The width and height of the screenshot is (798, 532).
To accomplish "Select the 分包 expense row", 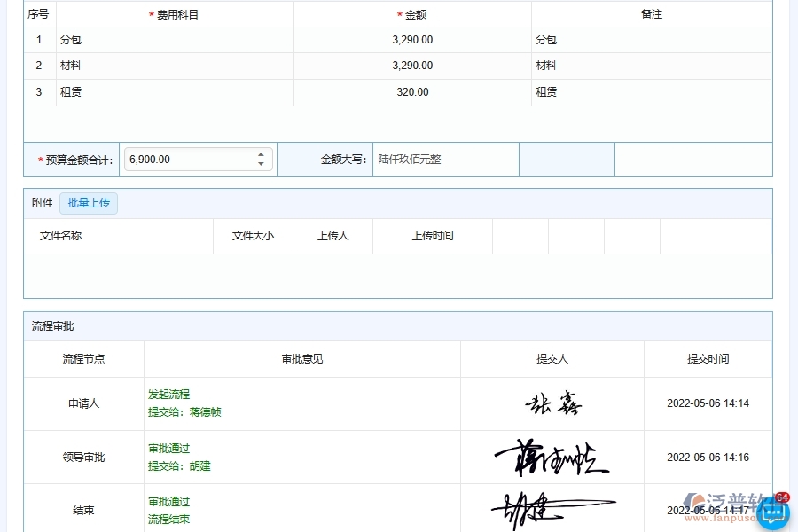I will pos(70,39).
